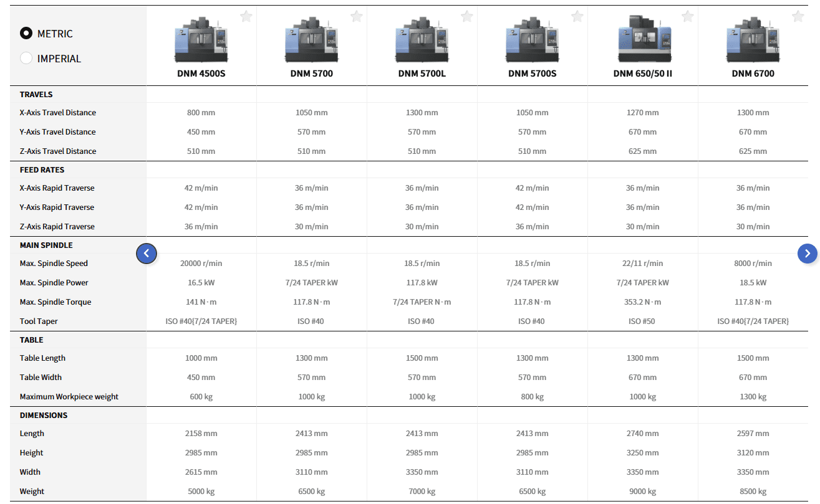This screenshot has height=504, width=820.
Task: Select the FEED RATES section heading
Action: [x=42, y=170]
